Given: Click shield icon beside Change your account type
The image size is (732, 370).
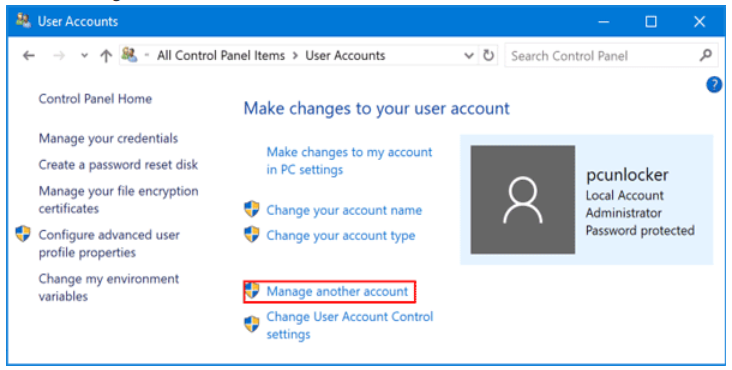Looking at the screenshot, I should point(252,234).
